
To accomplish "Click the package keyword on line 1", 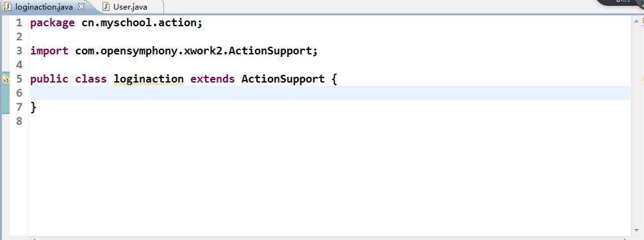I will [53, 23].
